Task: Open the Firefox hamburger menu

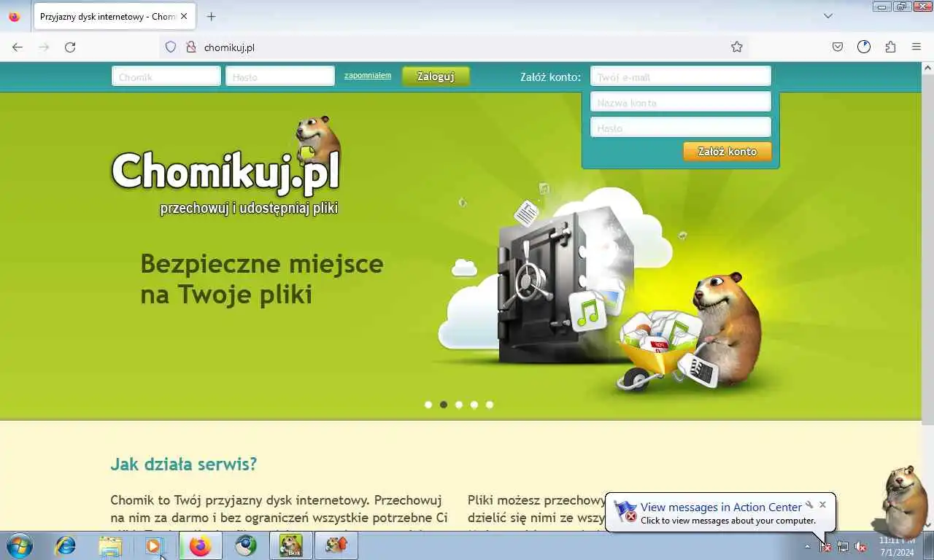Action: pyautogui.click(x=916, y=47)
